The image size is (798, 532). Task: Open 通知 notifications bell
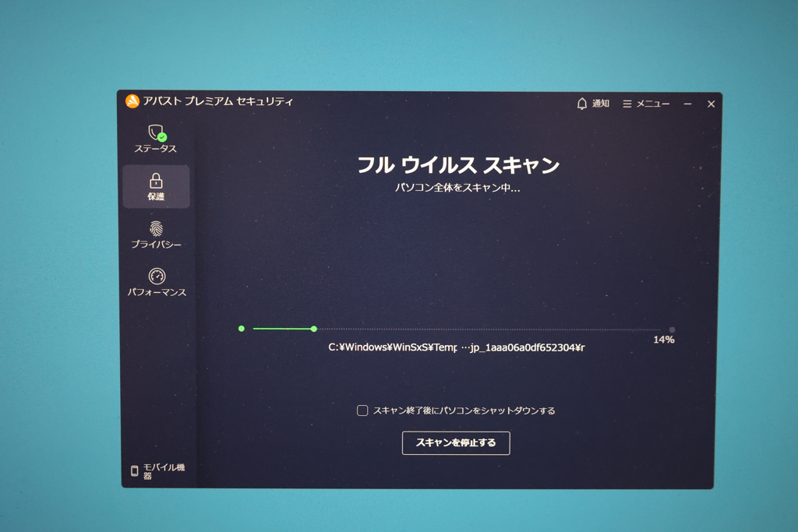click(x=593, y=104)
